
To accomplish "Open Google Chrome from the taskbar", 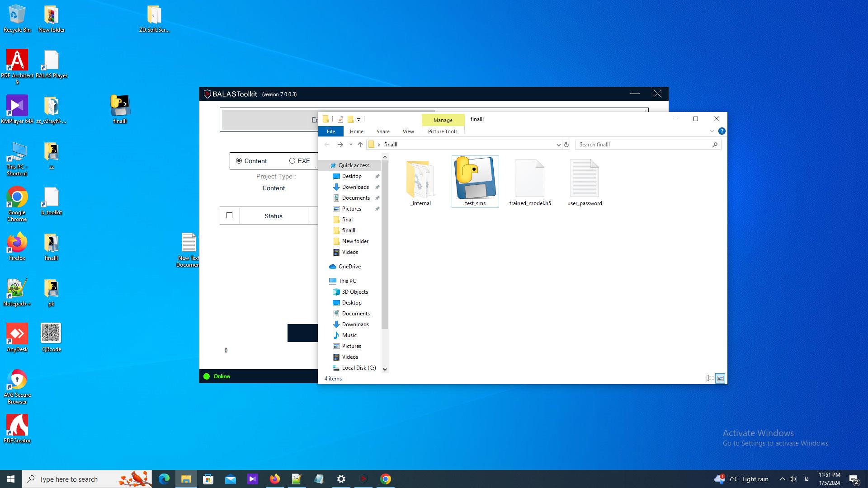I will 386,479.
